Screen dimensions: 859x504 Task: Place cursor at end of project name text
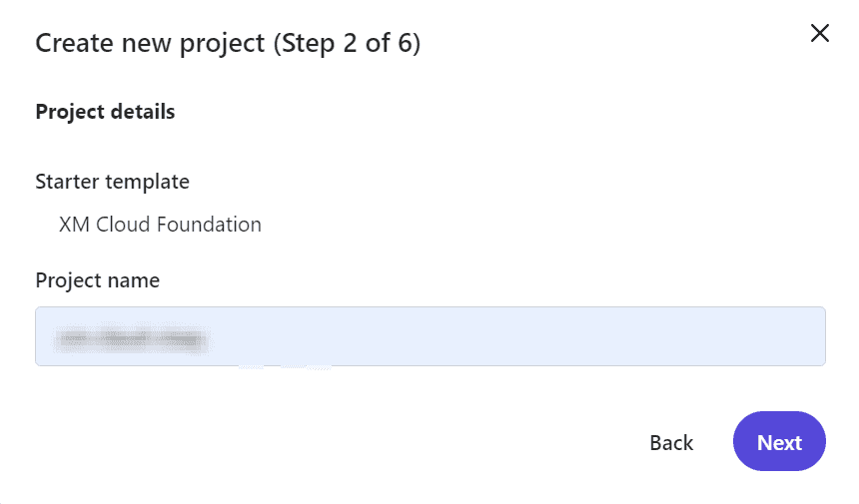pyautogui.click(x=210, y=339)
